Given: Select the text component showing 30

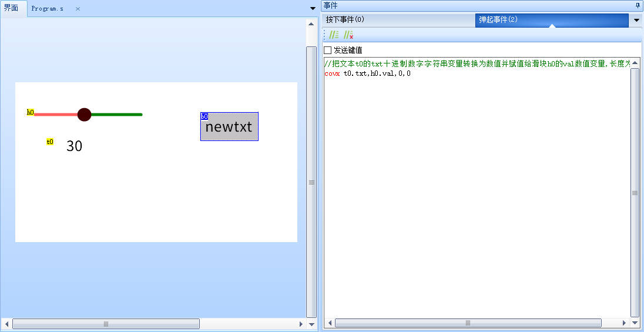Looking at the screenshot, I should point(74,146).
